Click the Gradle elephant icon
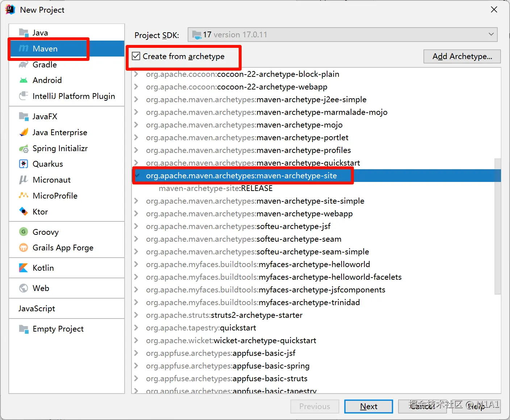510x420 pixels. coord(24,65)
